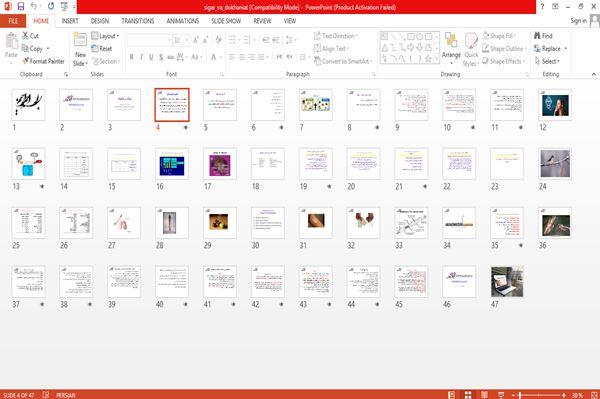Open the SLIDE SHOW tab
This screenshot has width=600, height=399.
click(x=226, y=21)
